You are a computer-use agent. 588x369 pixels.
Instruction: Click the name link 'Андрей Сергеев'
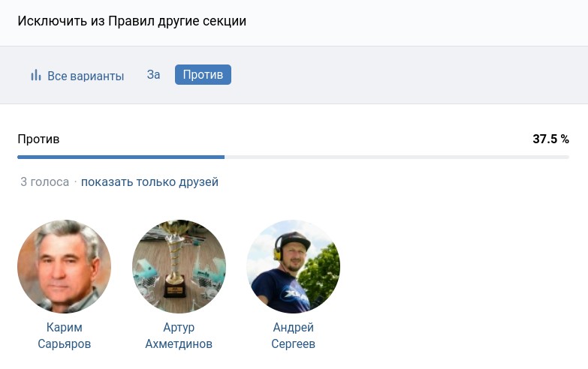coord(294,335)
